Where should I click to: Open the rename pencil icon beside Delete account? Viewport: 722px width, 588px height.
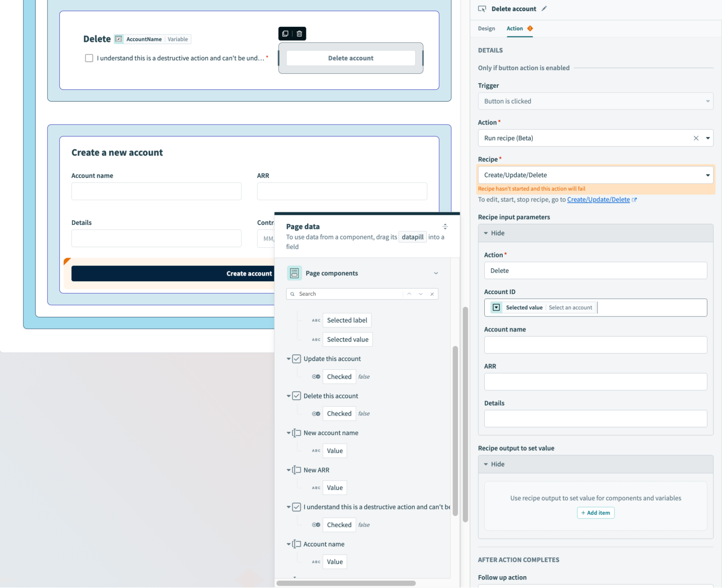point(544,8)
